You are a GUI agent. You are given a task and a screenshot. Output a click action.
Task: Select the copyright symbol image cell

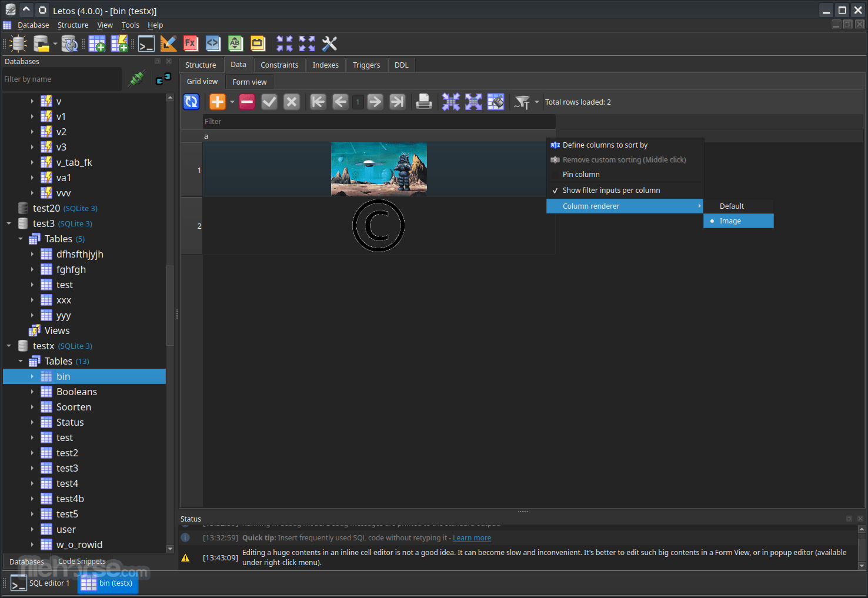click(379, 226)
